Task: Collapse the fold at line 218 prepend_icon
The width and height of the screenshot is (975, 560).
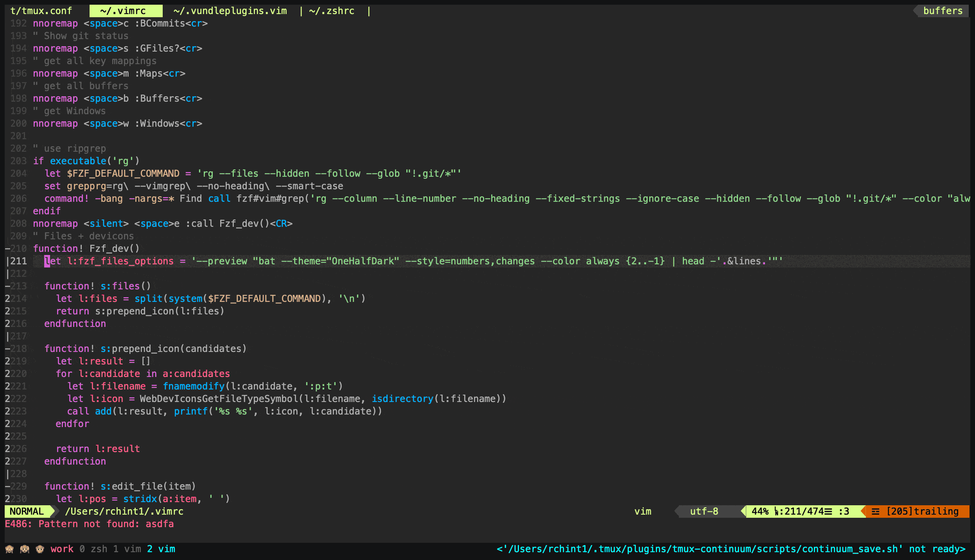Action: (x=7, y=349)
